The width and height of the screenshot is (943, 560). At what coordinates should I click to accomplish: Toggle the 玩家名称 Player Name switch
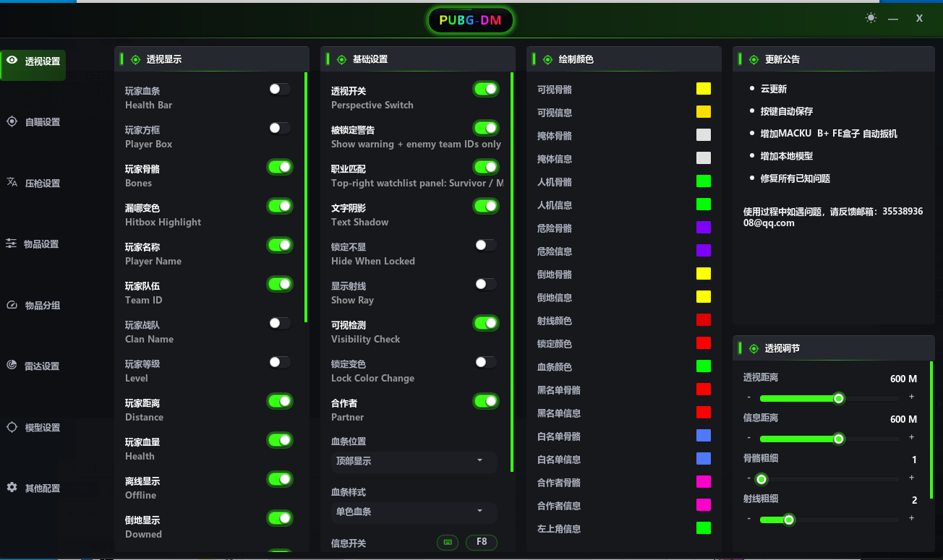pos(280,246)
